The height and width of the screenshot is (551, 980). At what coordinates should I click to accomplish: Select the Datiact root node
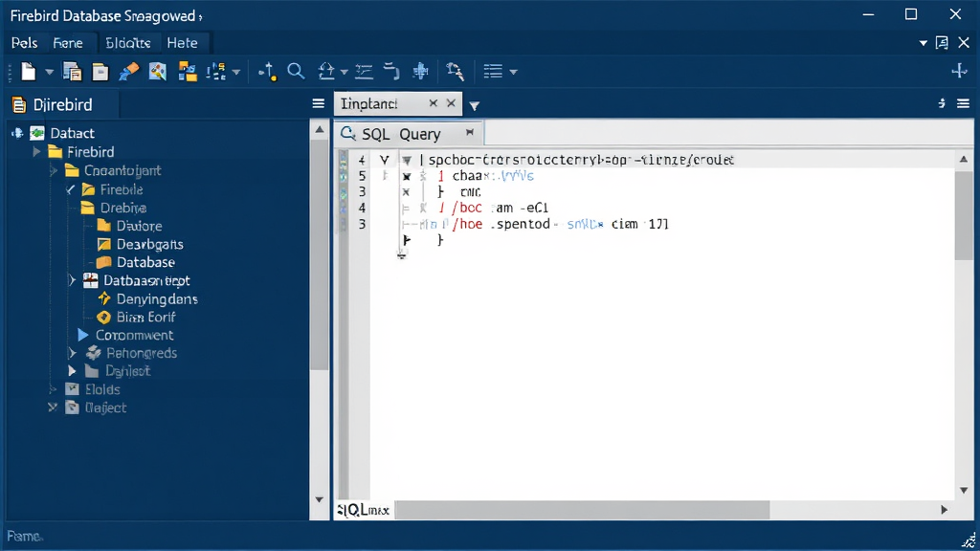click(x=72, y=133)
